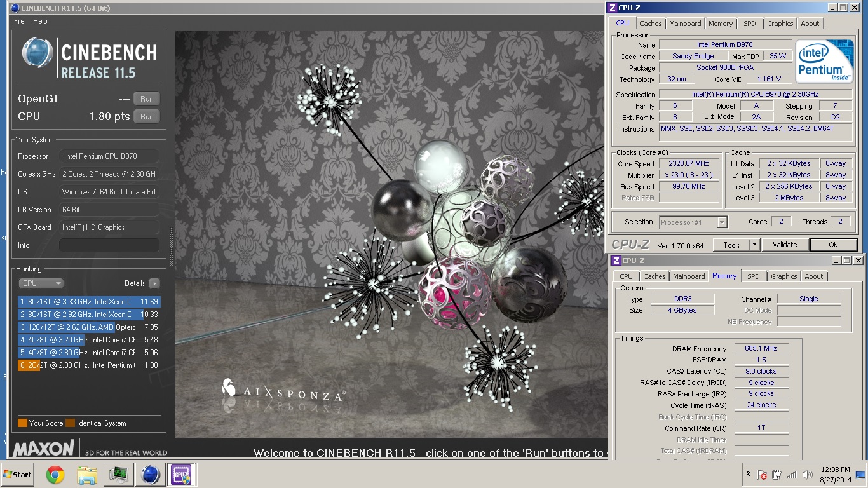Click the Core Speed value 2320.87 MHz
Viewport: 868px width, 488px height.
[689, 164]
